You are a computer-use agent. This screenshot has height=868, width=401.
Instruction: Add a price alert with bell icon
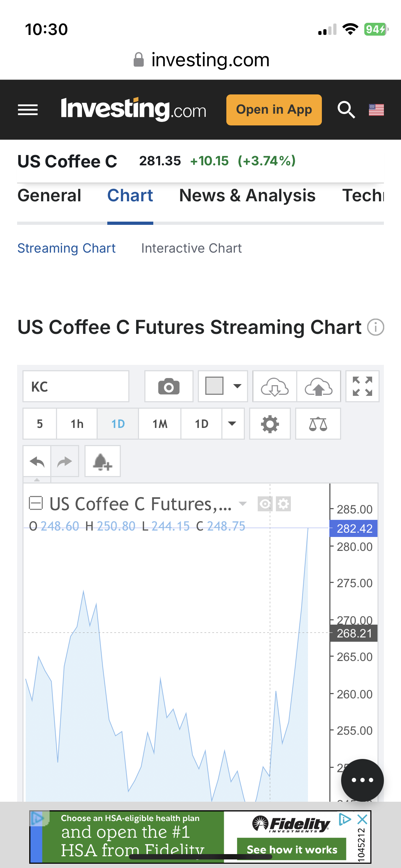[x=103, y=461]
